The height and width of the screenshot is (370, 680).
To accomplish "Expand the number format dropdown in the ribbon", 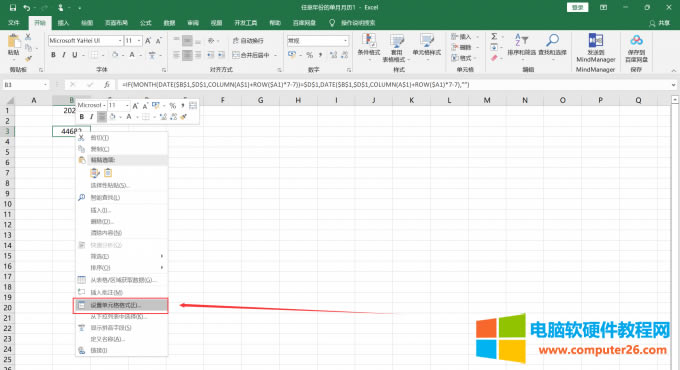I will pyautogui.click(x=345, y=40).
